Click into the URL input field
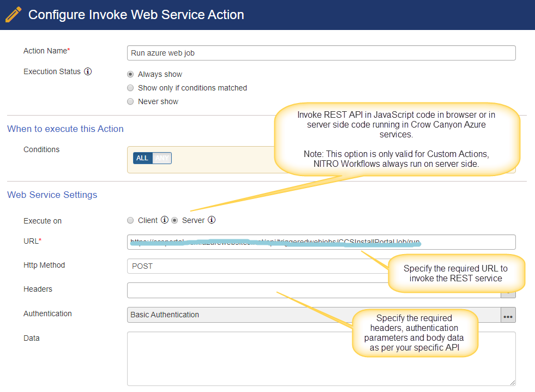This screenshot has height=392, width=535. pyautogui.click(x=321, y=242)
